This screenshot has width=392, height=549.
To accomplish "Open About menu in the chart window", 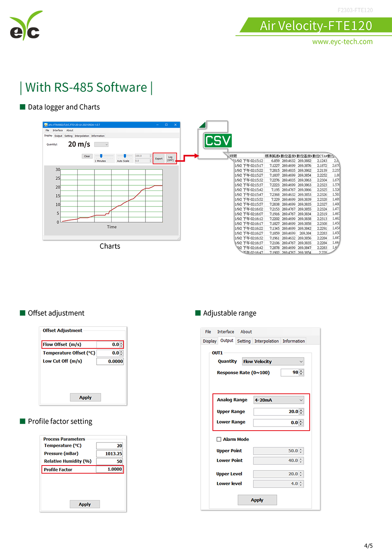I will 70,130.
